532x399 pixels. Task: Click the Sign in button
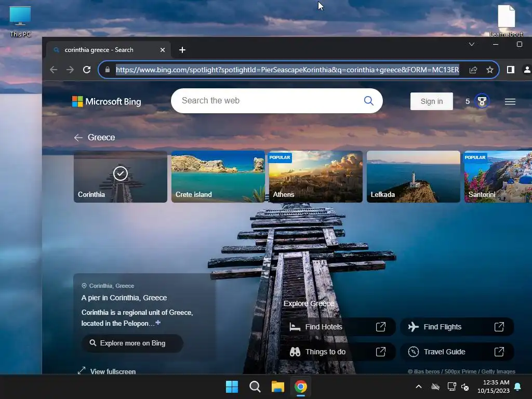tap(432, 101)
